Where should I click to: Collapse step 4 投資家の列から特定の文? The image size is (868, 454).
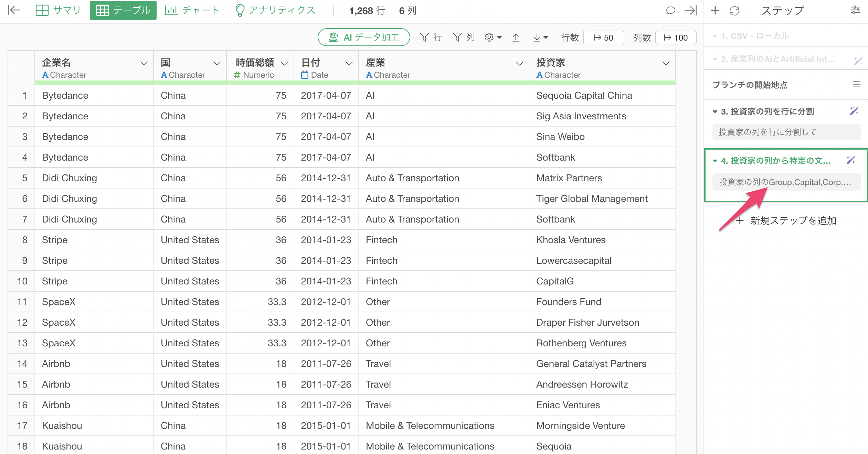pyautogui.click(x=715, y=161)
